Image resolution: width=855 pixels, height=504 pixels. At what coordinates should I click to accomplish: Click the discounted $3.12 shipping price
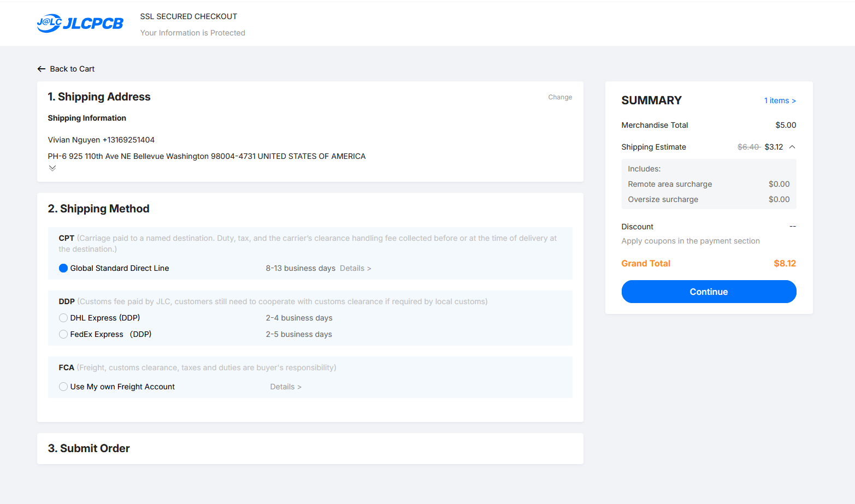click(774, 147)
